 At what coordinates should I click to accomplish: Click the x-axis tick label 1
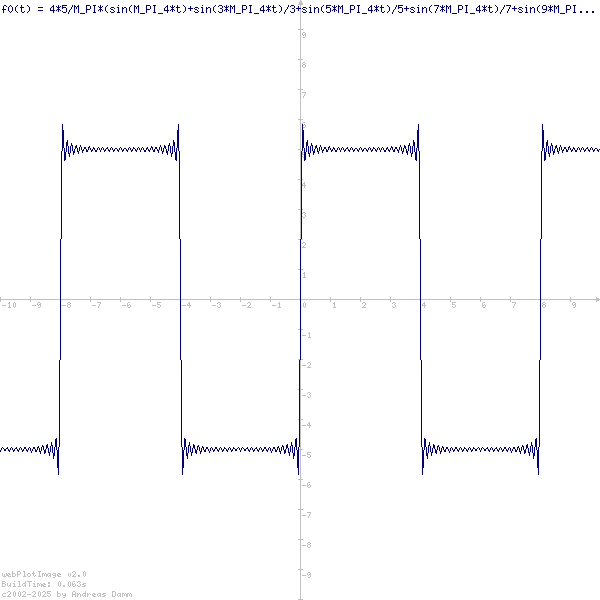(x=334, y=305)
